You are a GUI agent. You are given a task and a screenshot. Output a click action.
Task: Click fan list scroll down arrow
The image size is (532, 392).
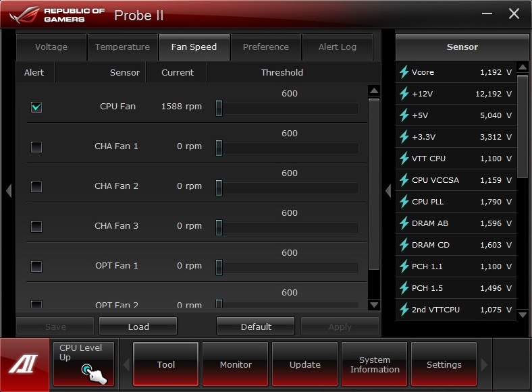(374, 305)
